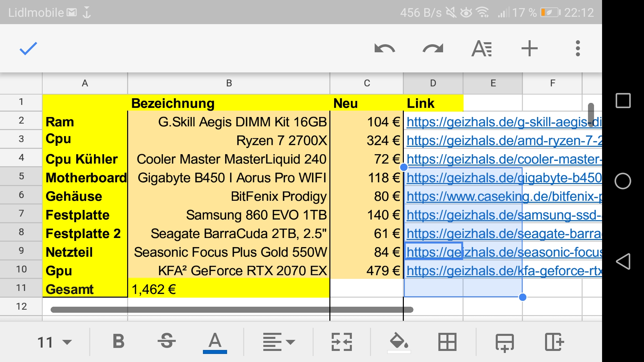644x362 pixels.
Task: Toggle bold formatting
Action: pyautogui.click(x=118, y=342)
